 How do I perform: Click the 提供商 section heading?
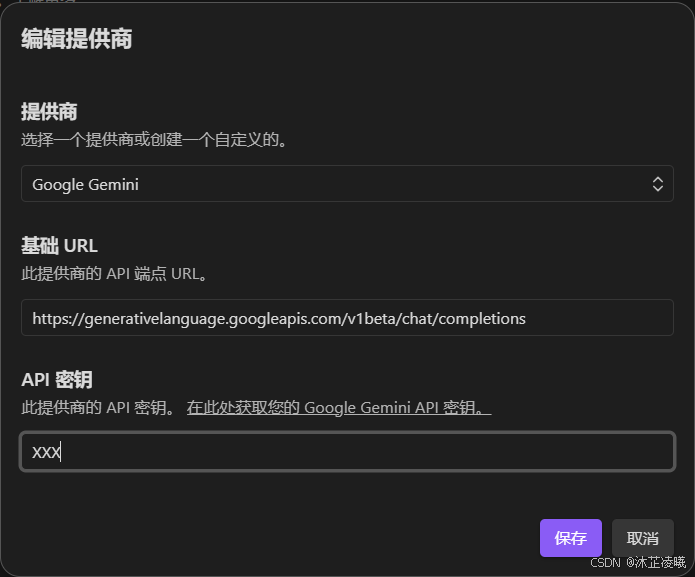49,112
